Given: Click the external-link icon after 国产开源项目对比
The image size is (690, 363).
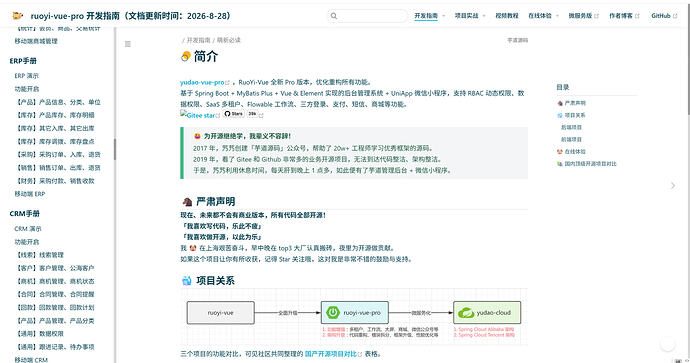Looking at the screenshot, I should click(360, 354).
